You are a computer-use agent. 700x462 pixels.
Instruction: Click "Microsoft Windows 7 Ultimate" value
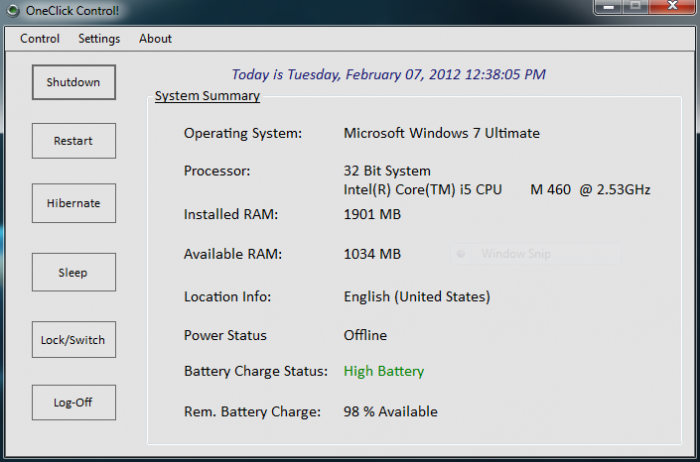coord(442,133)
